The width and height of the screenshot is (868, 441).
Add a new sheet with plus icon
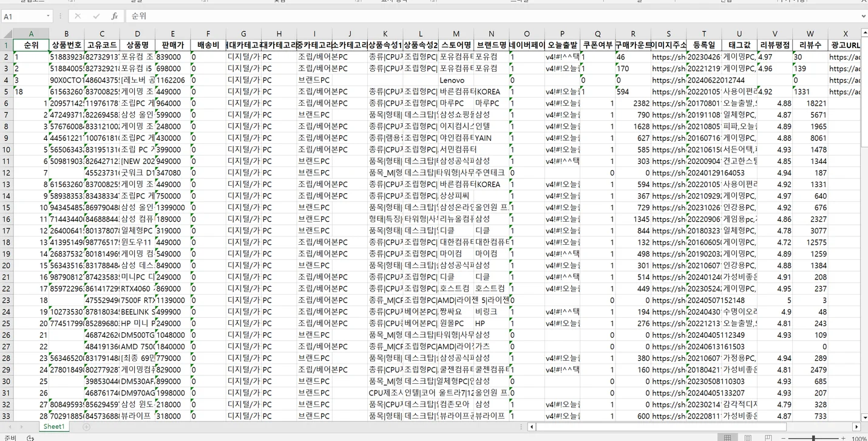(x=86, y=427)
